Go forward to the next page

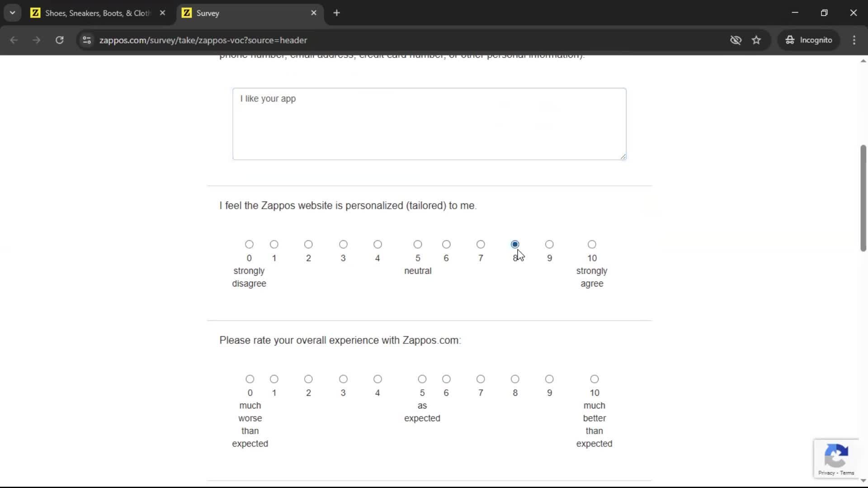(x=37, y=40)
